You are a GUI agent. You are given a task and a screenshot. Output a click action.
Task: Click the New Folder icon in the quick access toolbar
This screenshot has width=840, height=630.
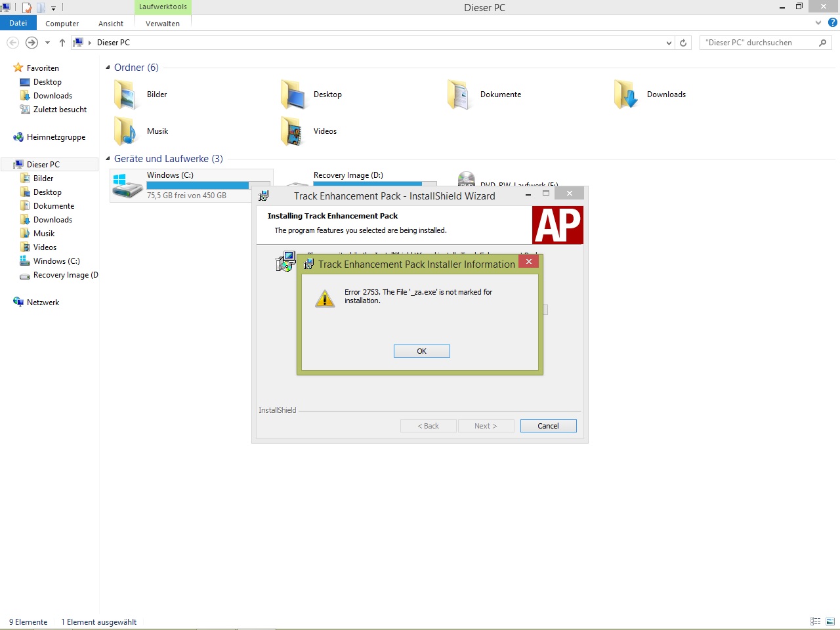coord(41,8)
